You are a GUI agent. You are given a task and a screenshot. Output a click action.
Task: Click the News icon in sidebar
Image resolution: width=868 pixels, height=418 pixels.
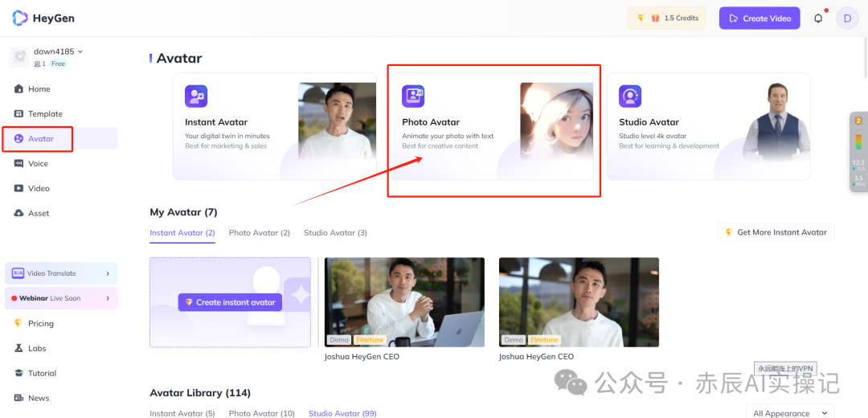18,398
